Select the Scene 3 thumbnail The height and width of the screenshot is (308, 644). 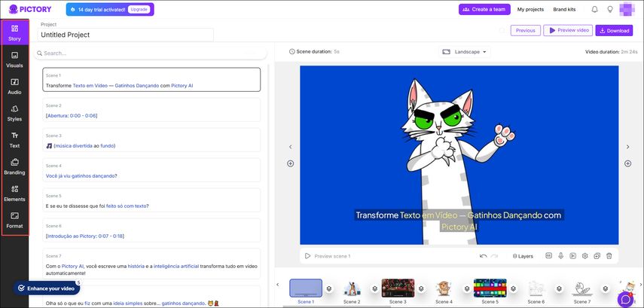(398, 288)
